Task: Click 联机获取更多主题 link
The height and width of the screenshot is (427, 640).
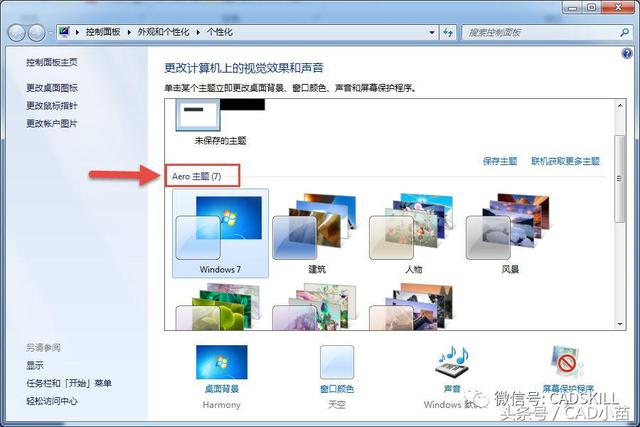Action: pos(565,161)
